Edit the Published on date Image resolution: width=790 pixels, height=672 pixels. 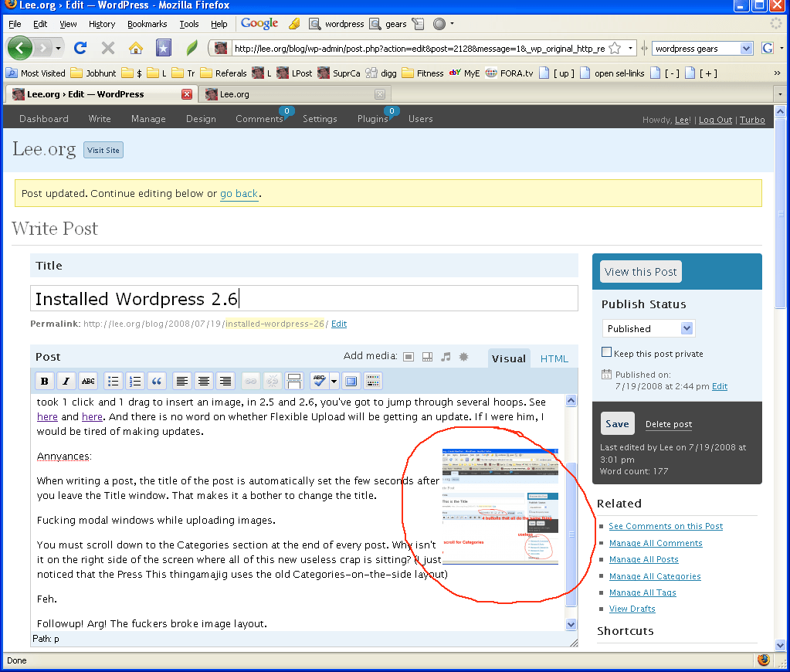point(720,386)
